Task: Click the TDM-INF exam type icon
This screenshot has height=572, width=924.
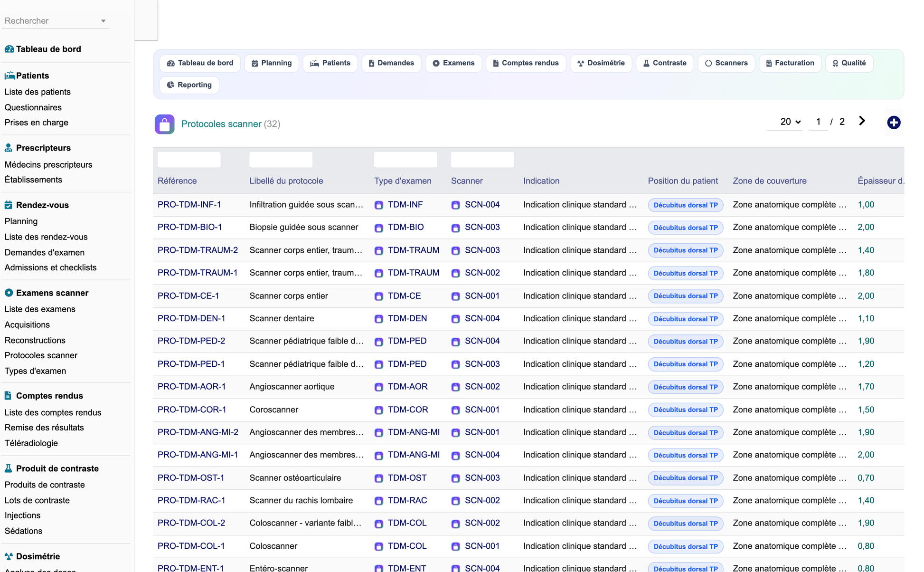Action: pos(379,205)
